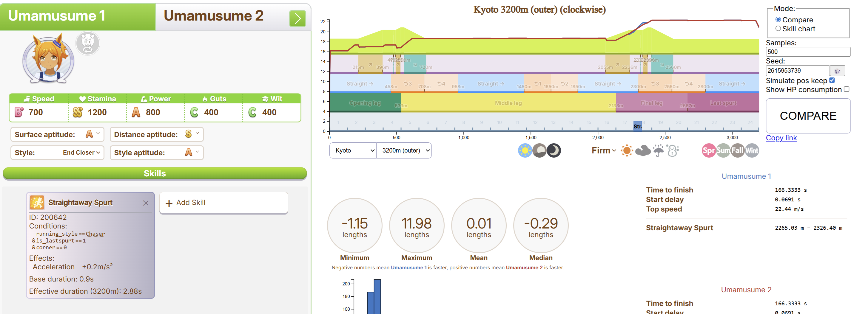Remove the Straightaway Spurt skill
The height and width of the screenshot is (314, 868).
point(146,203)
